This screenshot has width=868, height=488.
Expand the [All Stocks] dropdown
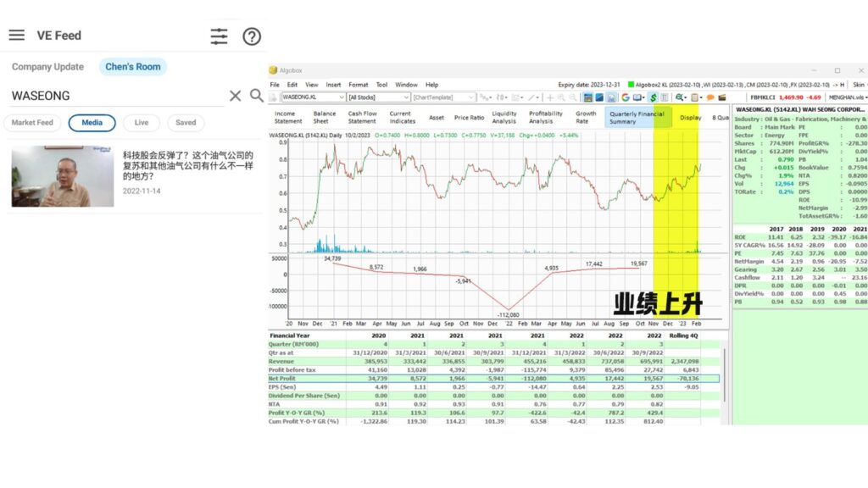[406, 97]
